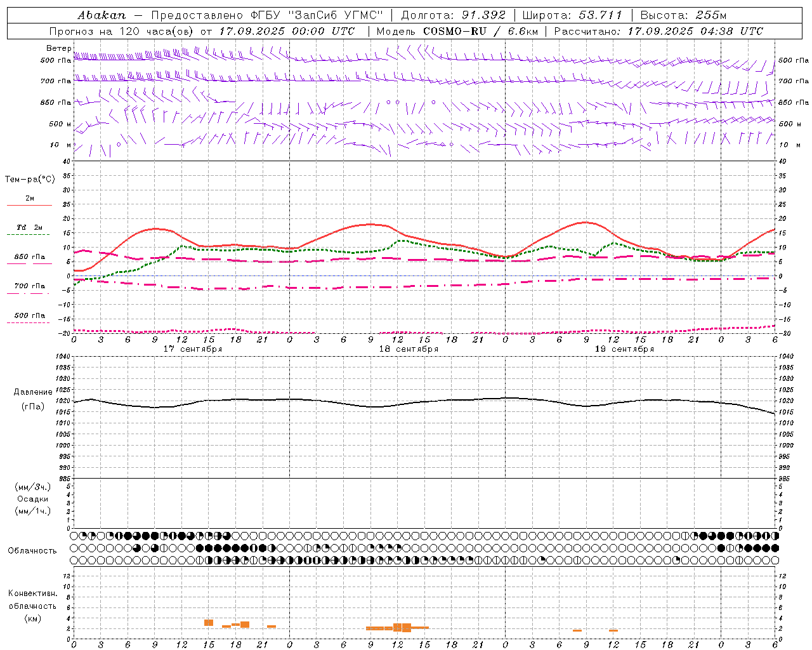Click the Конвективн. panel label
Screen dimensions: 812x650
(x=33, y=594)
